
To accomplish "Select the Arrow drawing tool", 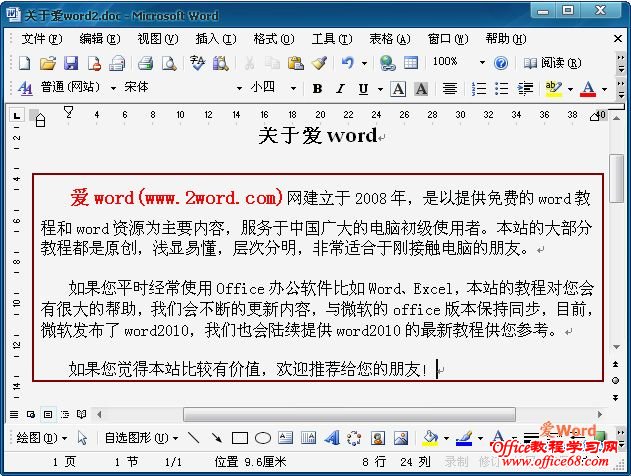I will [217, 438].
